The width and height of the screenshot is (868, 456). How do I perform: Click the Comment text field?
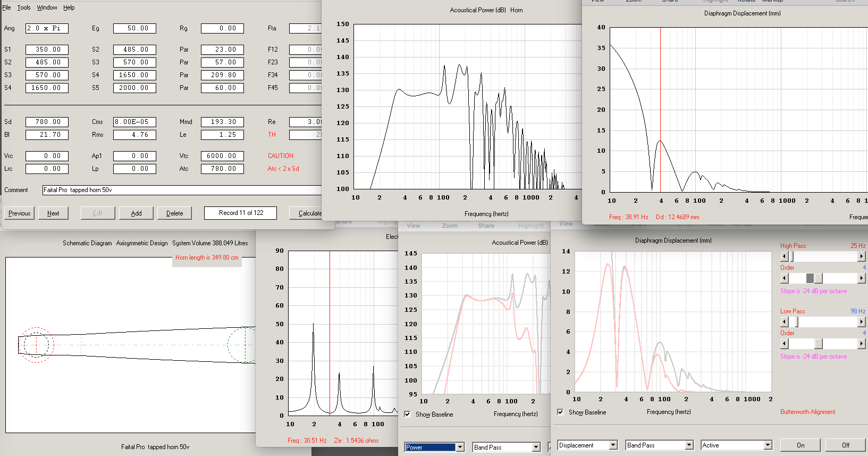(x=182, y=190)
